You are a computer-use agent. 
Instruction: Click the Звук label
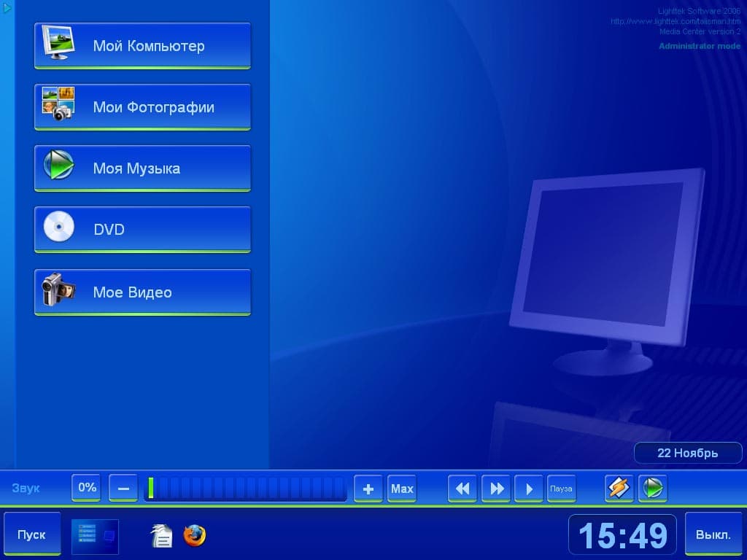(x=26, y=488)
